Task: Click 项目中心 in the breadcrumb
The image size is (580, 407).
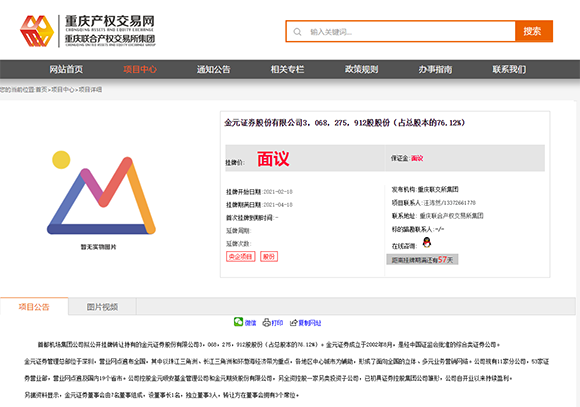Action: pos(63,90)
